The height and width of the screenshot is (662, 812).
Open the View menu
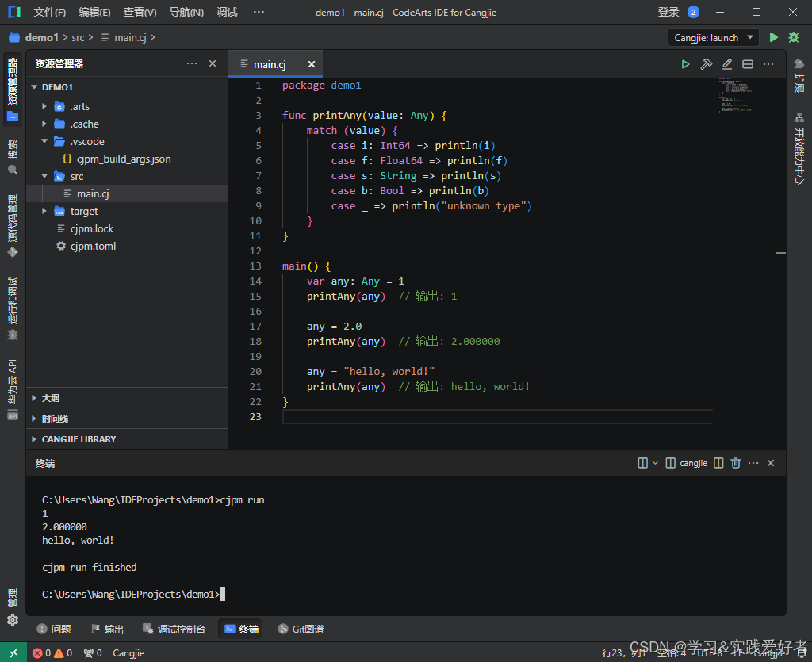point(140,12)
